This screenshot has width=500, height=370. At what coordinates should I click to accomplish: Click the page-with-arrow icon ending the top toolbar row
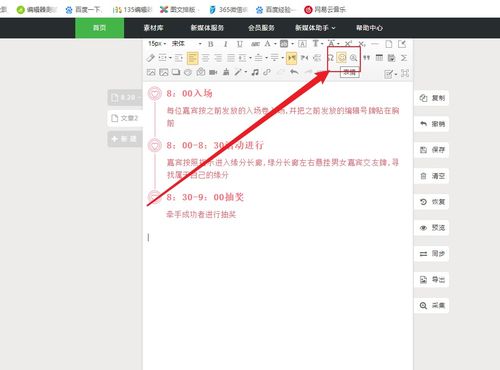[402, 44]
